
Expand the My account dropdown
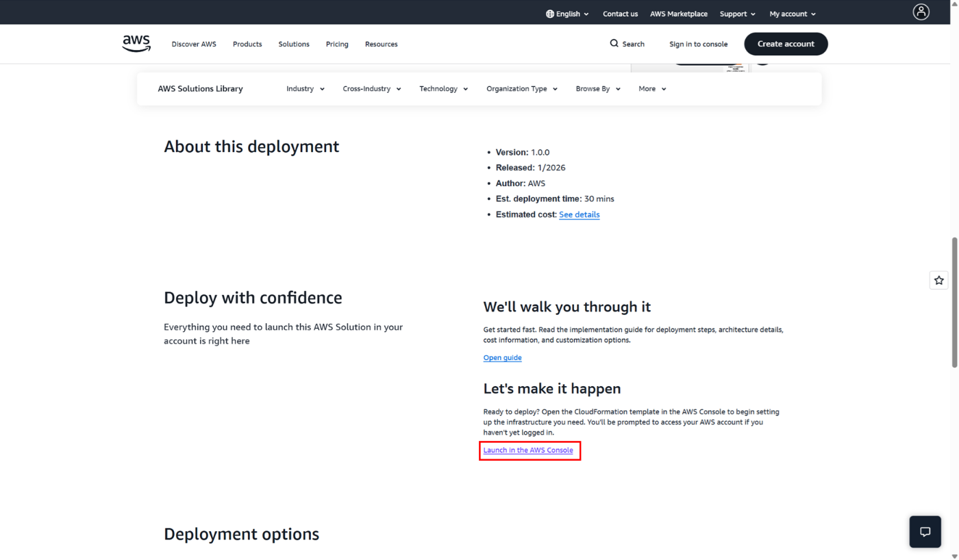(x=792, y=13)
